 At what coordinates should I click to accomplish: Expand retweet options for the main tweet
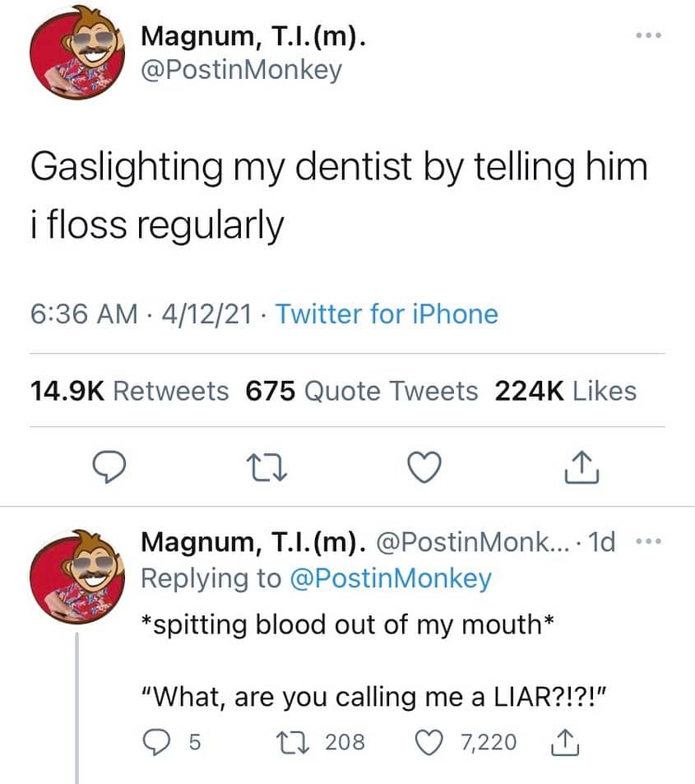(266, 466)
